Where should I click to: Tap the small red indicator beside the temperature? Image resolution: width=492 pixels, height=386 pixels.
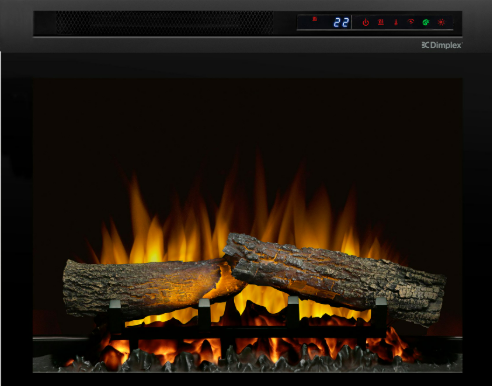(x=314, y=19)
